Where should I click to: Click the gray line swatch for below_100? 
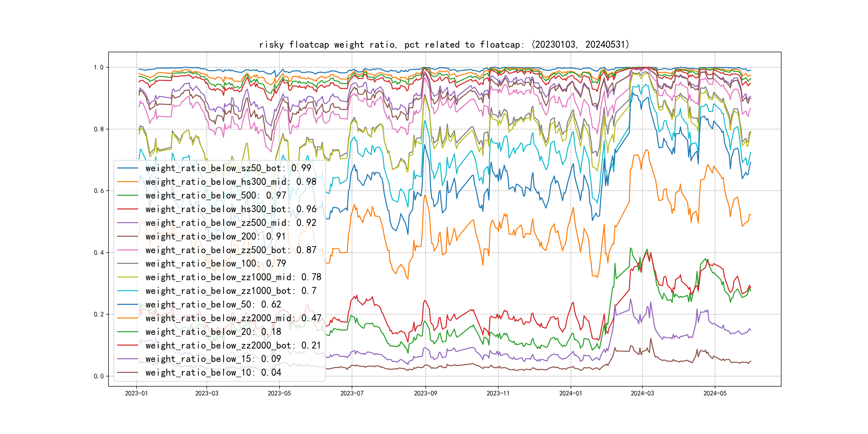click(x=128, y=264)
